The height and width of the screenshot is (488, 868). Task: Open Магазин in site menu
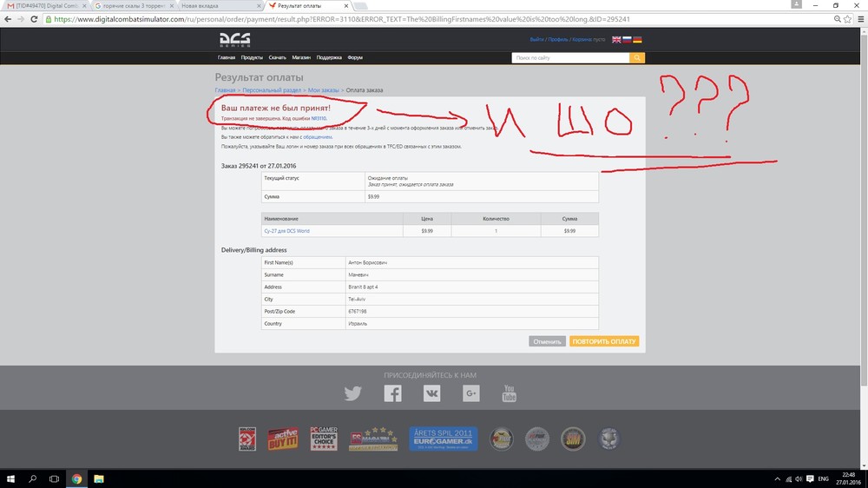[301, 57]
